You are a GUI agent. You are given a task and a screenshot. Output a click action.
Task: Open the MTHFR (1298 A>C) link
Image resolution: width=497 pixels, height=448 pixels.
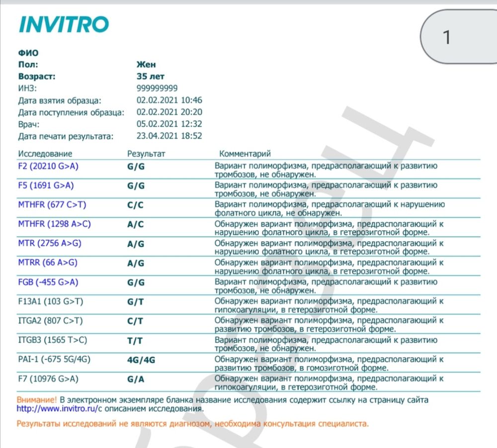(x=55, y=224)
